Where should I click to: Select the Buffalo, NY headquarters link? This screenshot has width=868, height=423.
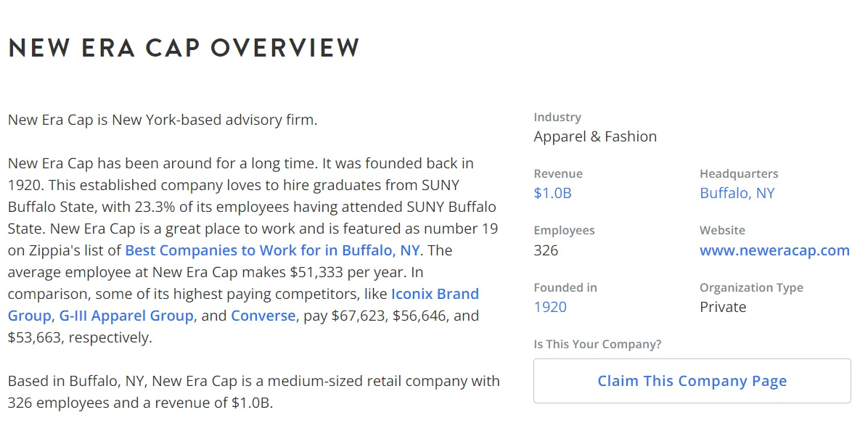point(737,193)
